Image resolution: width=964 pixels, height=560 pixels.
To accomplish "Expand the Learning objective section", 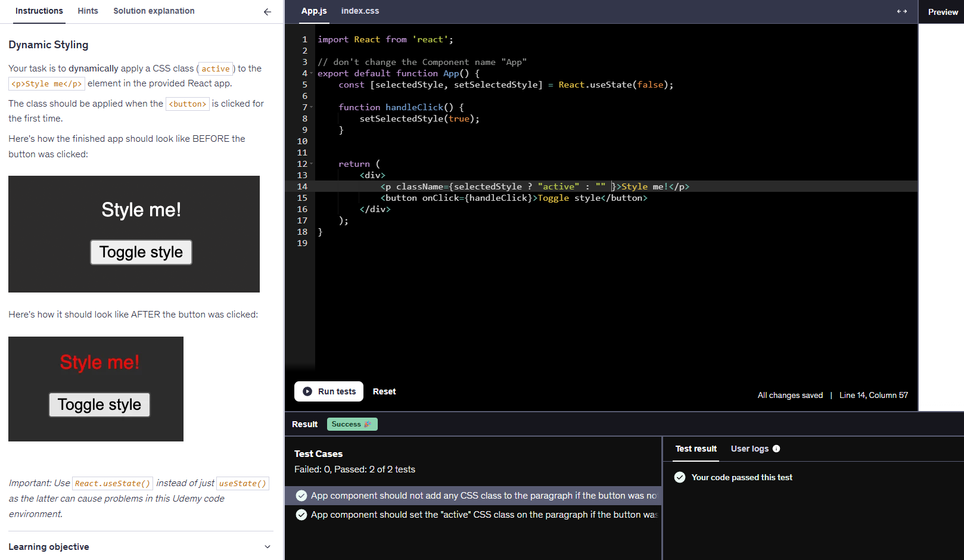I will [268, 547].
